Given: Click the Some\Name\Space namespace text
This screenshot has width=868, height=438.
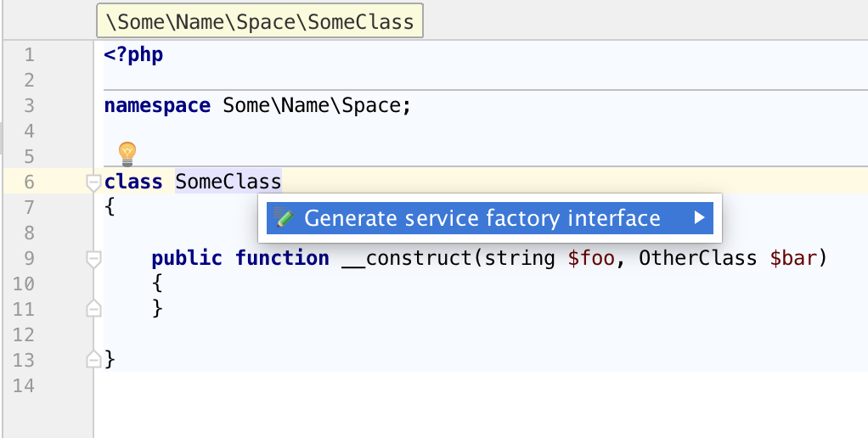Looking at the screenshot, I should pyautogui.click(x=312, y=105).
